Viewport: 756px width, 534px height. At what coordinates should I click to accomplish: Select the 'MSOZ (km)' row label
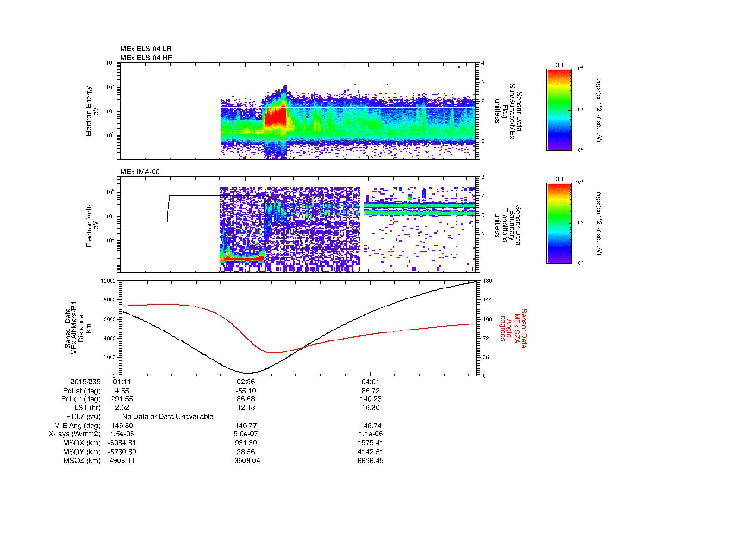pos(82,461)
